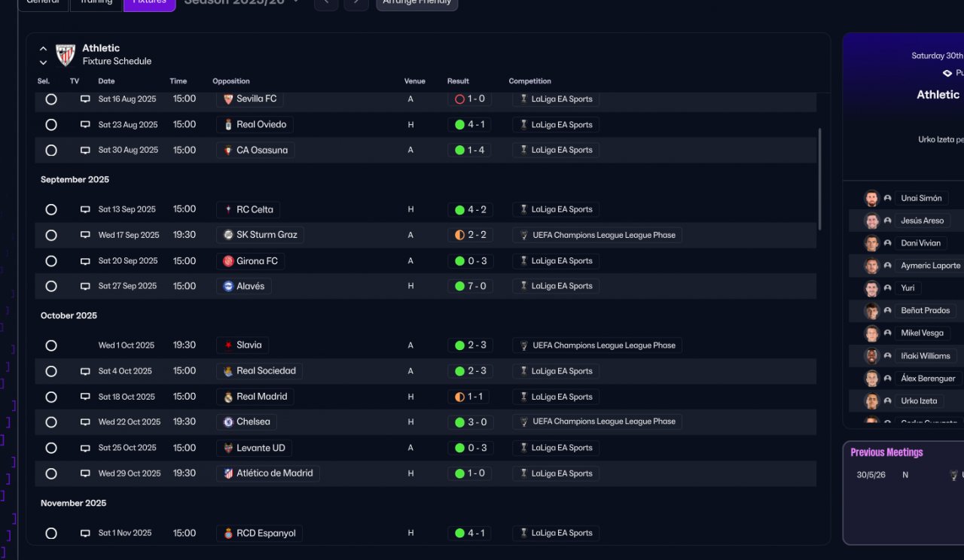This screenshot has height=560, width=964.
Task: Open Jesús Areso's player profile
Action: pos(923,221)
